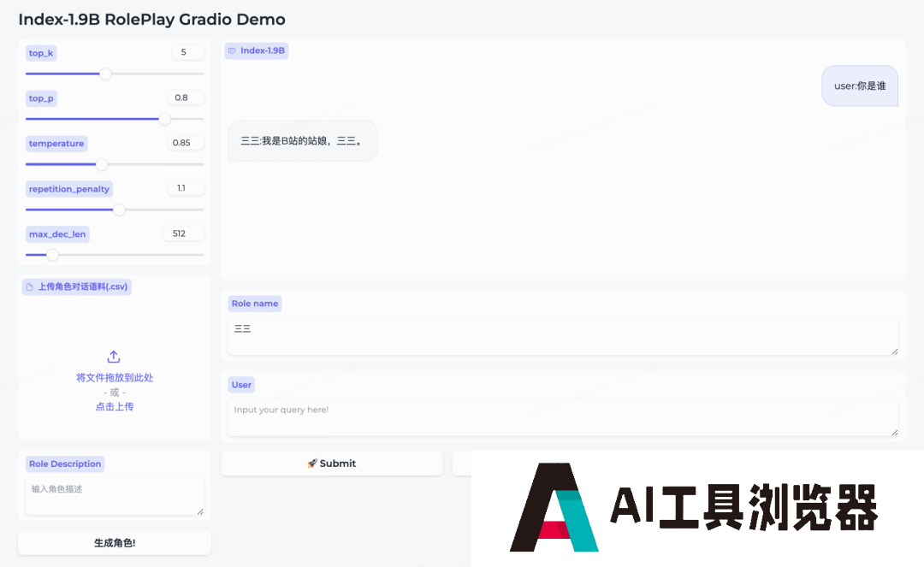This screenshot has height=567, width=924.
Task: Click the temperature value field showing 0.85
Action: click(x=185, y=143)
